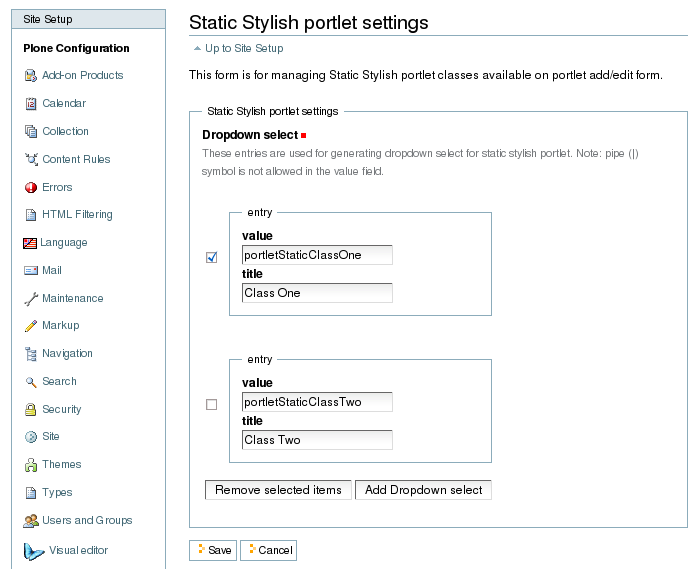Click the Security padlock icon
The image size is (695, 569).
tap(31, 409)
